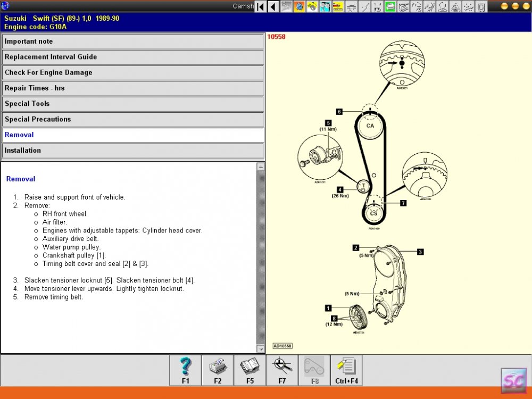This screenshot has width=532, height=399.
Task: Click callout 7 next to the crankshaft sprocket
Action: (x=403, y=203)
